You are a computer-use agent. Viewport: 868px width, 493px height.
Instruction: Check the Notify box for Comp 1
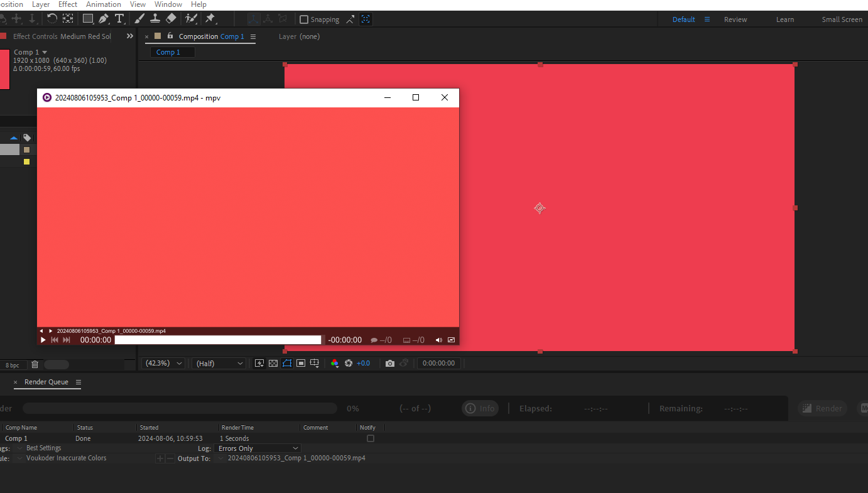coord(371,438)
